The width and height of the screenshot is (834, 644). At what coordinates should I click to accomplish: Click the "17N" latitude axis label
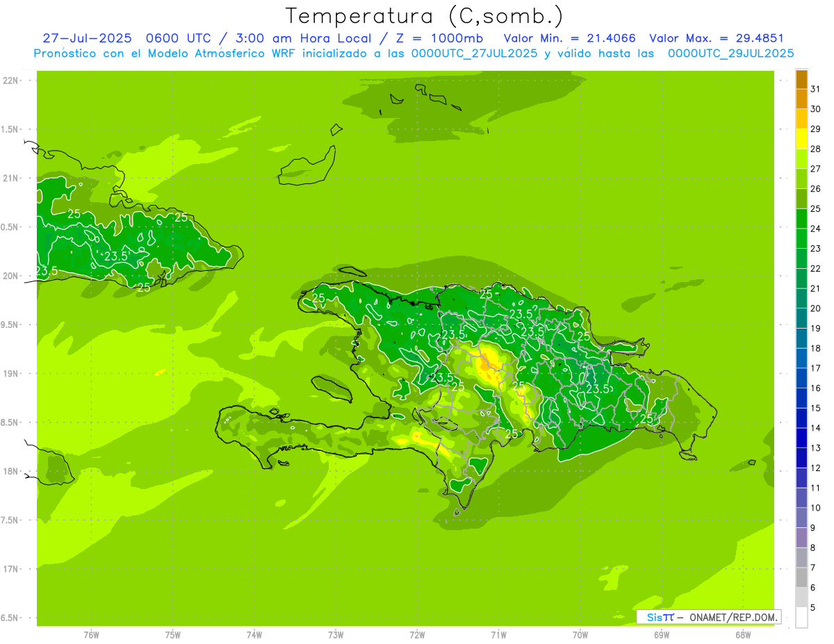point(10,569)
